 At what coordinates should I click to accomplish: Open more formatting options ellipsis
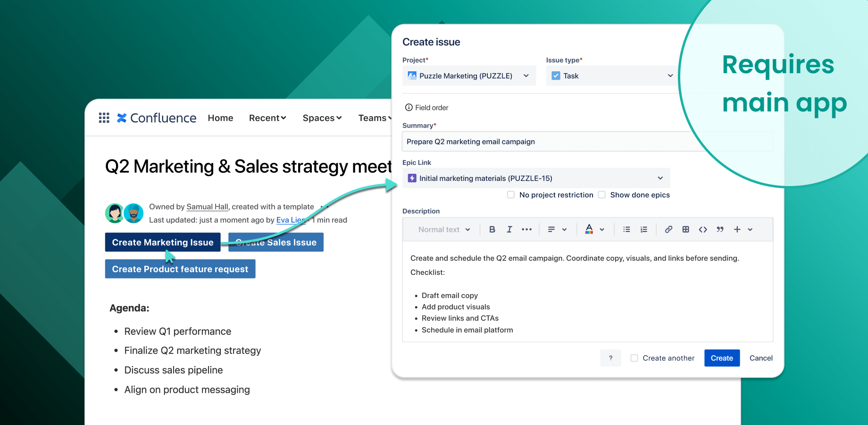tap(527, 229)
